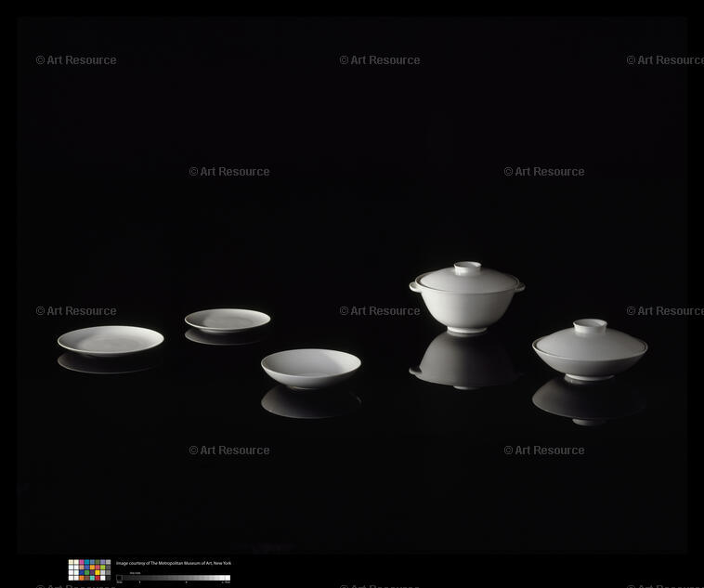The image size is (704, 588).
Task: Select the tall covered bowl with handles
Action: tap(467, 297)
